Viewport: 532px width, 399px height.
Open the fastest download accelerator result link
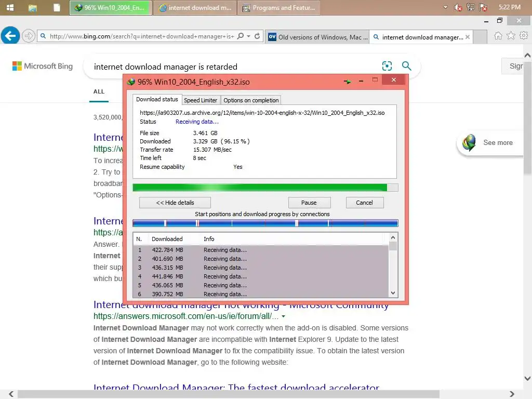236,388
